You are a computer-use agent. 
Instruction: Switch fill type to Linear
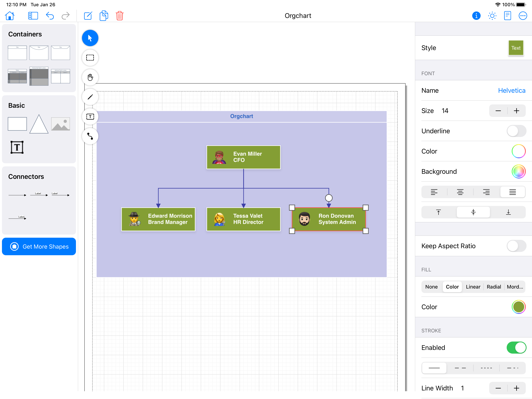click(473, 287)
